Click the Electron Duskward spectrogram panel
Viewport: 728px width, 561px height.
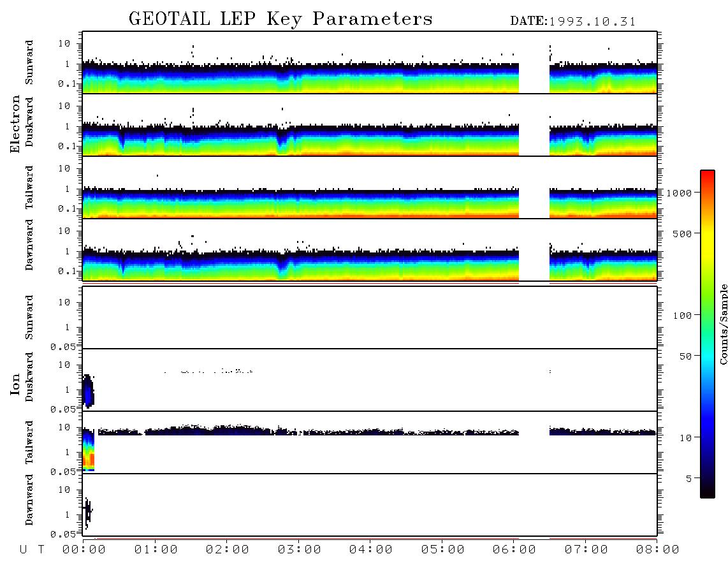pos(370,125)
